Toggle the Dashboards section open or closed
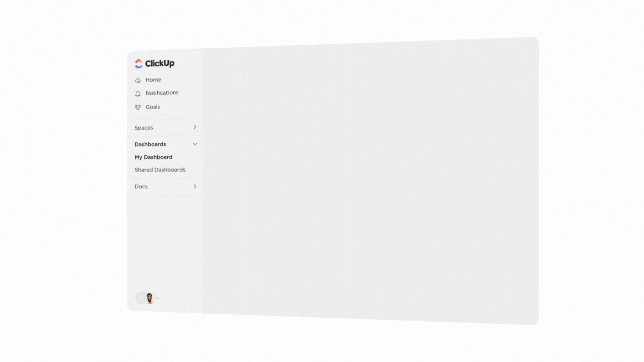Image resolution: width=644 pixels, height=362 pixels. [x=195, y=144]
